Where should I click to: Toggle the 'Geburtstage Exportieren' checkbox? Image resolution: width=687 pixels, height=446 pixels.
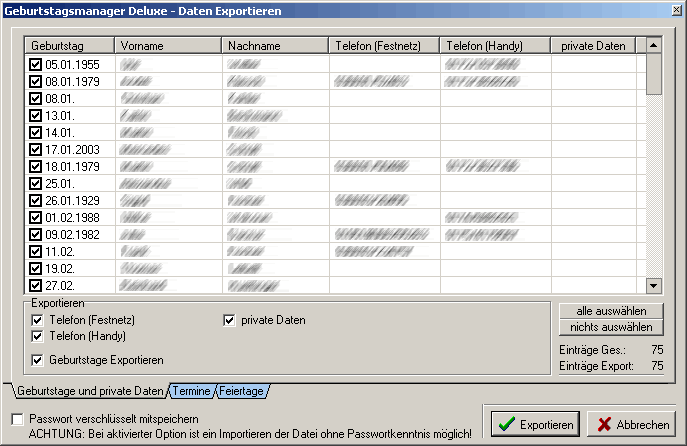pyautogui.click(x=38, y=360)
